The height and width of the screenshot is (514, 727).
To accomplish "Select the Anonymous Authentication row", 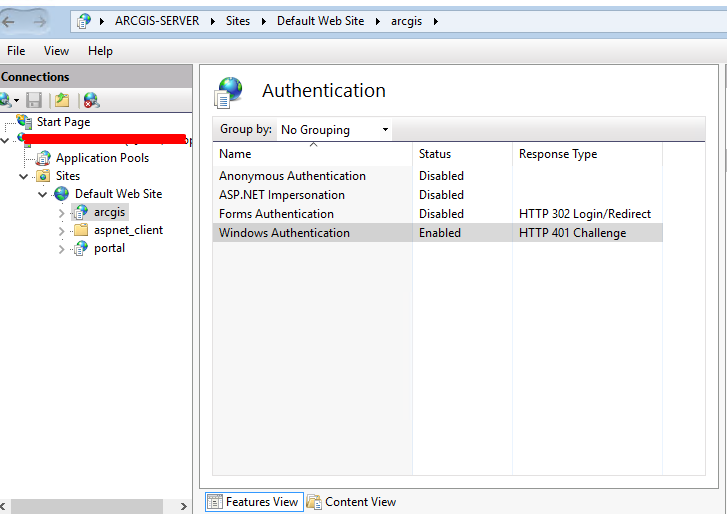I will pos(438,176).
